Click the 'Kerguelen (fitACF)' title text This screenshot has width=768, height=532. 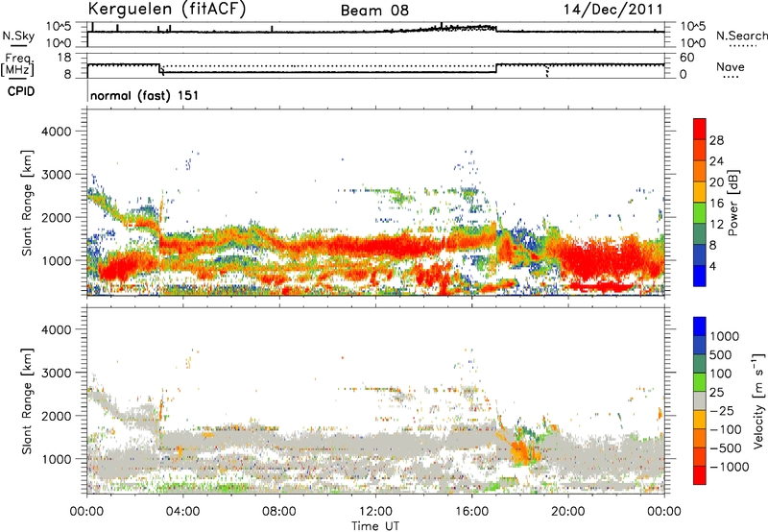(x=166, y=10)
